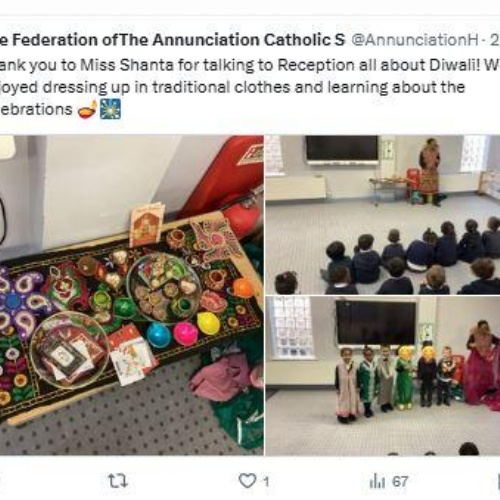This screenshot has width=500, height=500.
Task: Click the view count number 67
Action: click(400, 481)
